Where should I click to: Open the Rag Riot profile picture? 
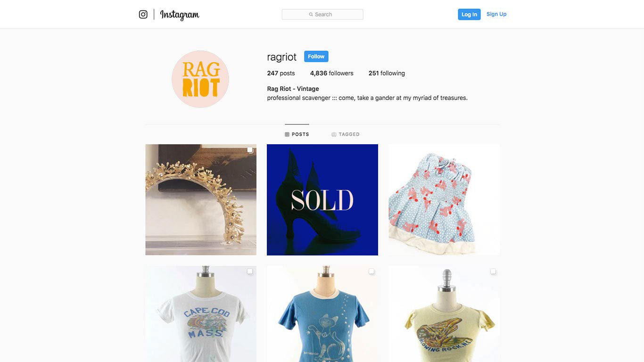point(200,79)
